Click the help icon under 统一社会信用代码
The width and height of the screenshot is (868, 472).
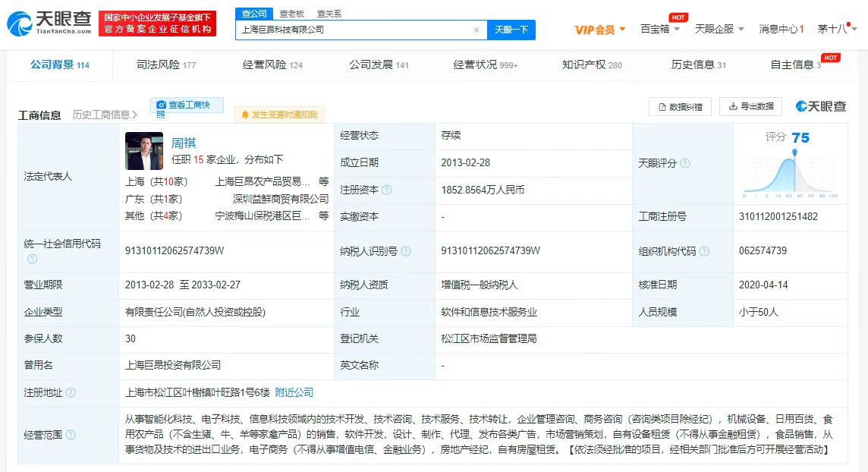click(x=32, y=259)
